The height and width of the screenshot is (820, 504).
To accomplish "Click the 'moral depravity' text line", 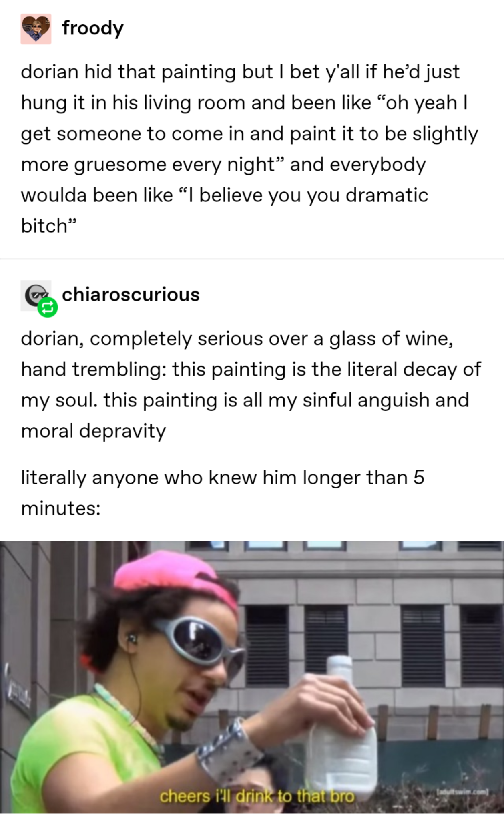I will pos(93,432).
